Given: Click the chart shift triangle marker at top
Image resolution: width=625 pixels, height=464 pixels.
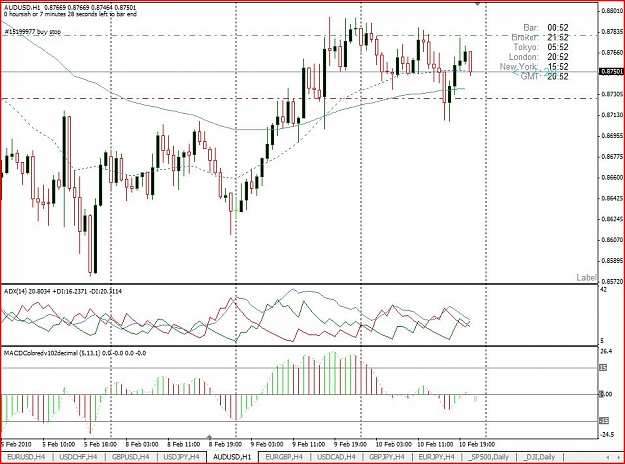Looking at the screenshot, I should [478, 4].
